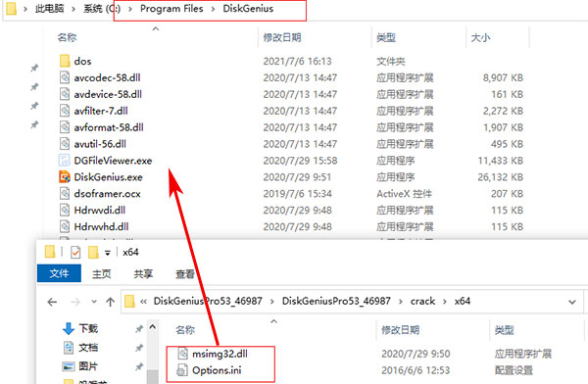Select msimg32.dll file icon in x64 window
The height and width of the screenshot is (384, 588).
point(182,354)
